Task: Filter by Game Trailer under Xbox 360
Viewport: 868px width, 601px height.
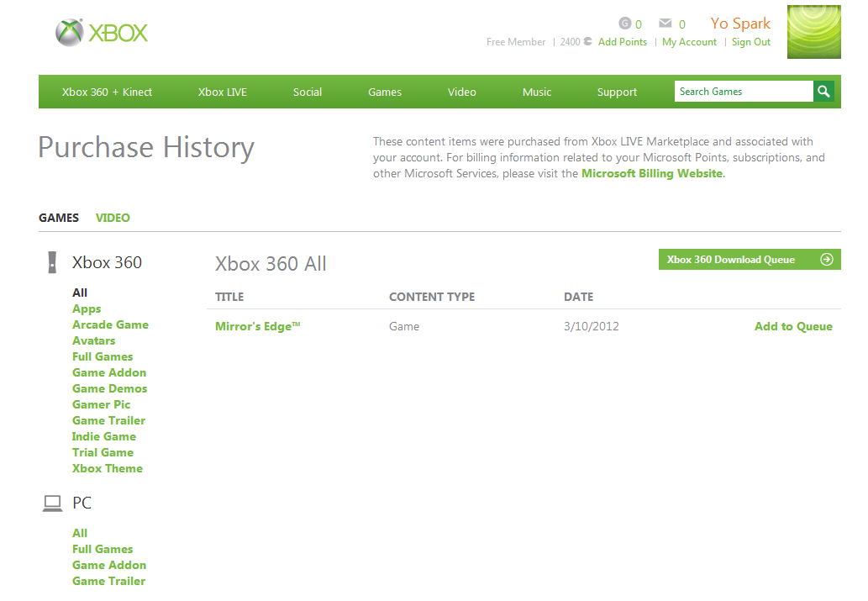Action: point(108,421)
